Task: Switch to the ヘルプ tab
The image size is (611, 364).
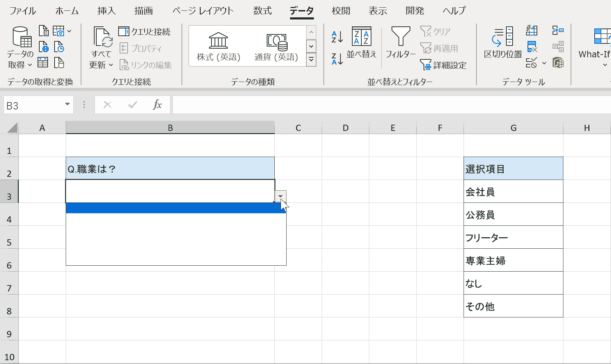Action: pos(454,11)
